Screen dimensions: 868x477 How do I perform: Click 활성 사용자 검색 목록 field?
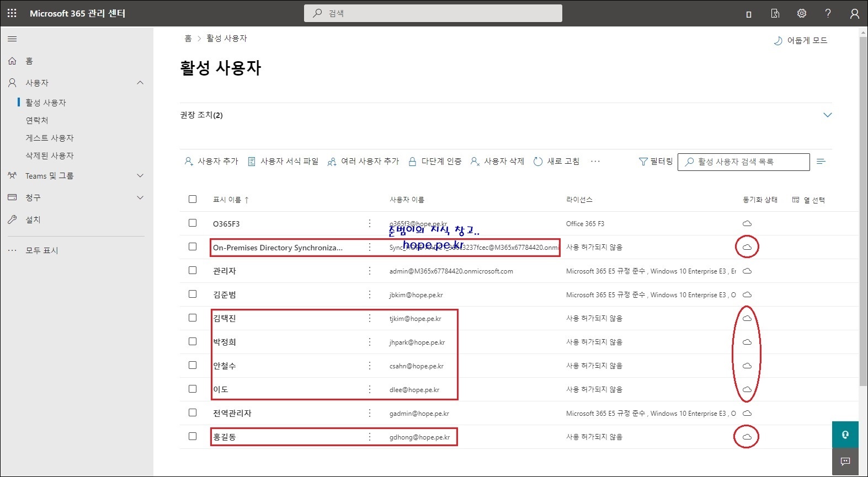[744, 162]
